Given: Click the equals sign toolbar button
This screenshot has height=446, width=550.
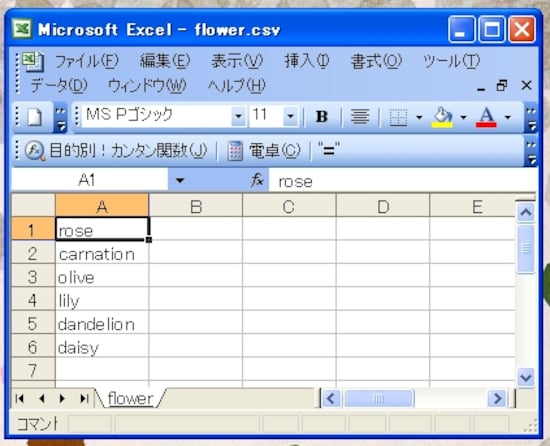Looking at the screenshot, I should pyautogui.click(x=328, y=150).
